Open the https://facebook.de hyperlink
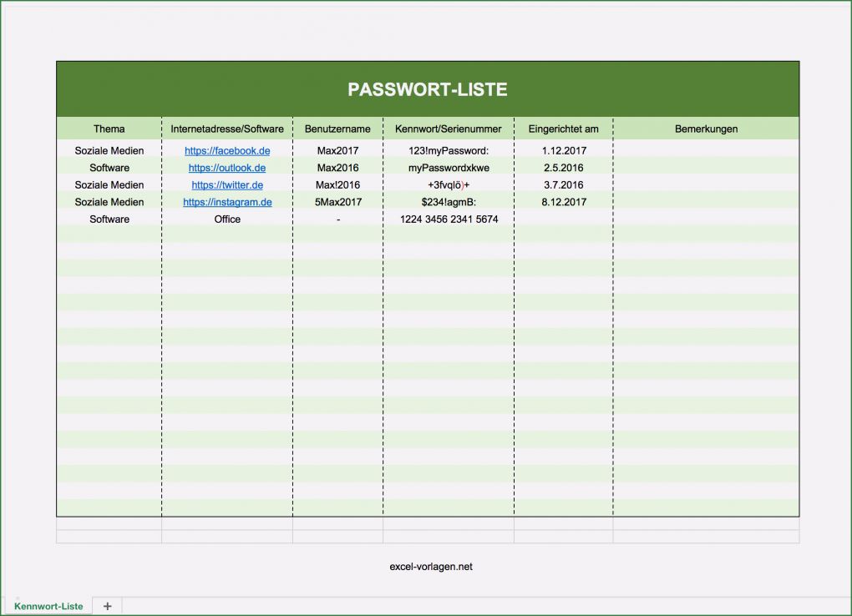Viewport: 852px width, 616px height. click(x=227, y=151)
